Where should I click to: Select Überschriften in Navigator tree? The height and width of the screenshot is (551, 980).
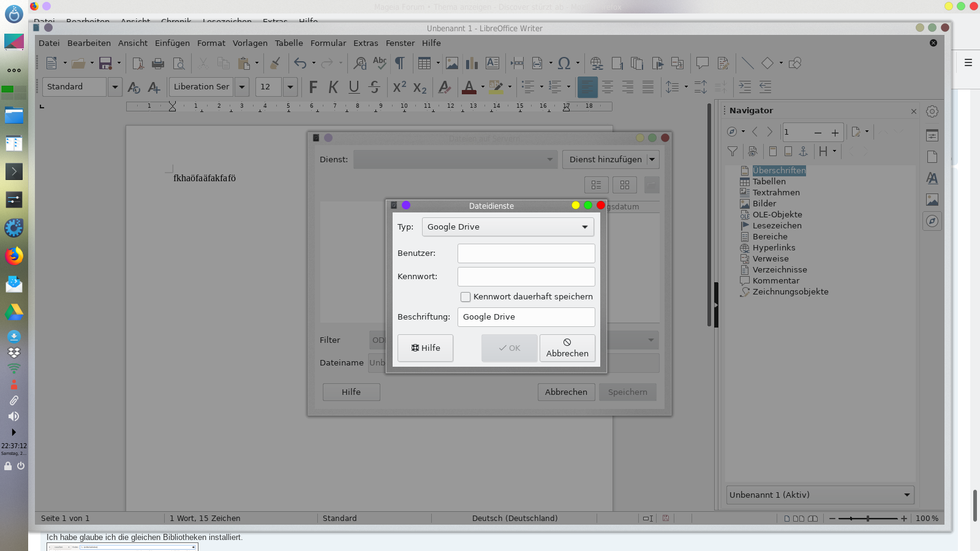point(779,171)
